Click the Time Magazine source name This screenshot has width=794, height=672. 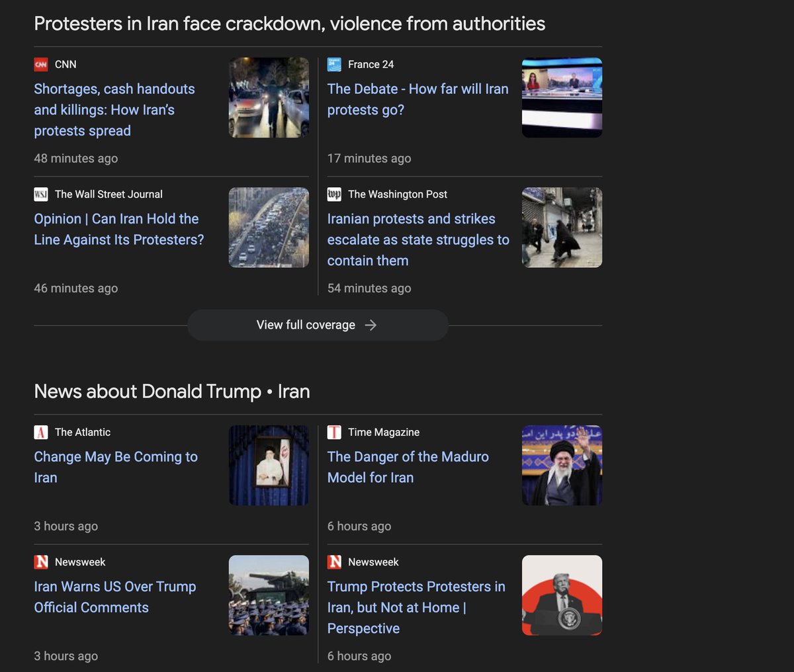(x=384, y=432)
